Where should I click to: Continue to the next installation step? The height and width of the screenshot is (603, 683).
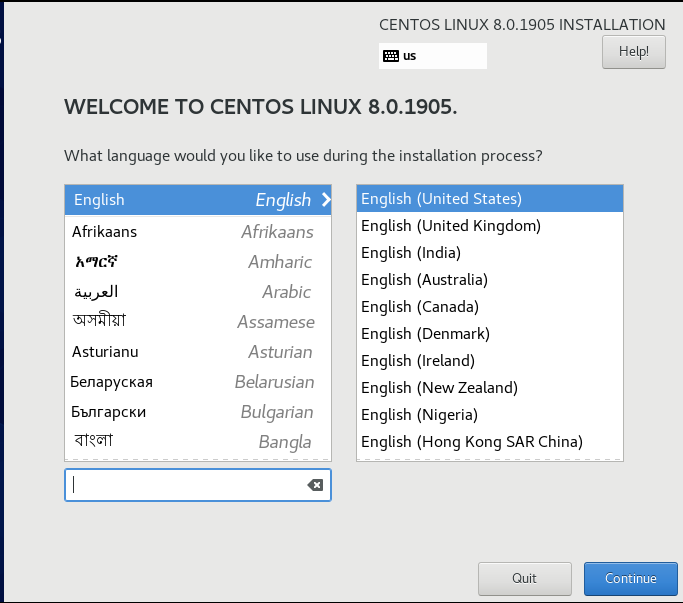pos(631,579)
